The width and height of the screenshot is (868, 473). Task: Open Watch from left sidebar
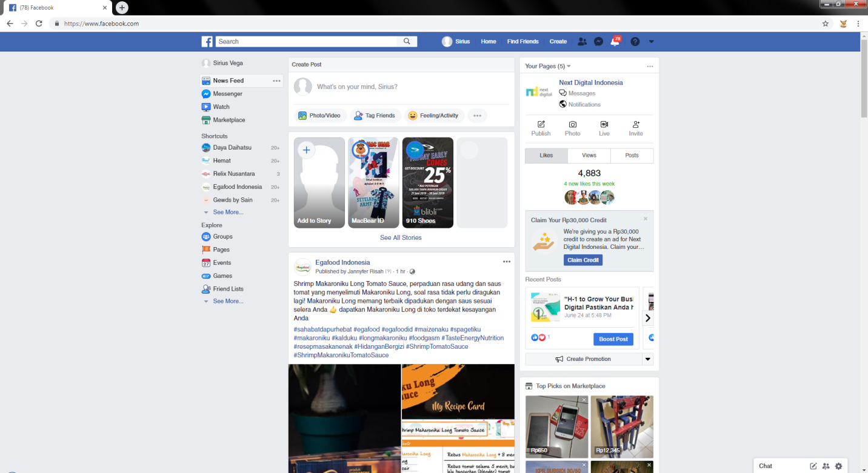click(x=221, y=107)
